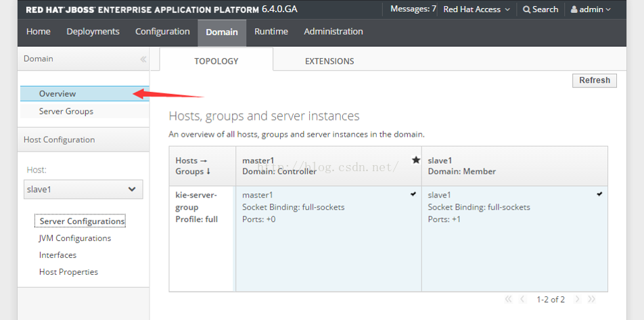Click the Refresh button
The height and width of the screenshot is (320, 644).
point(595,81)
